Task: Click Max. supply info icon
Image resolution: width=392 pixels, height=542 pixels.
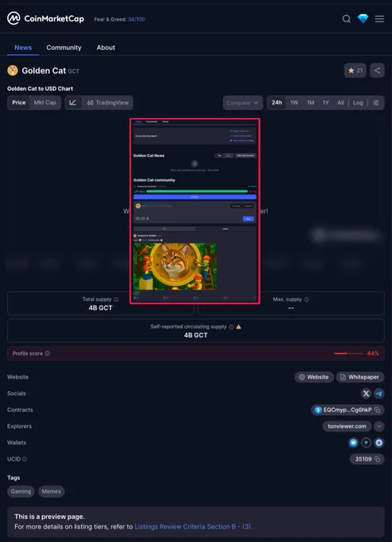Action: [x=306, y=300]
